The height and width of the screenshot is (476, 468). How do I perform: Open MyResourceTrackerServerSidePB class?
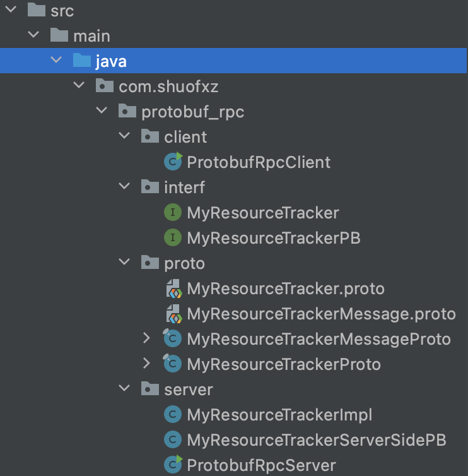[x=317, y=440]
